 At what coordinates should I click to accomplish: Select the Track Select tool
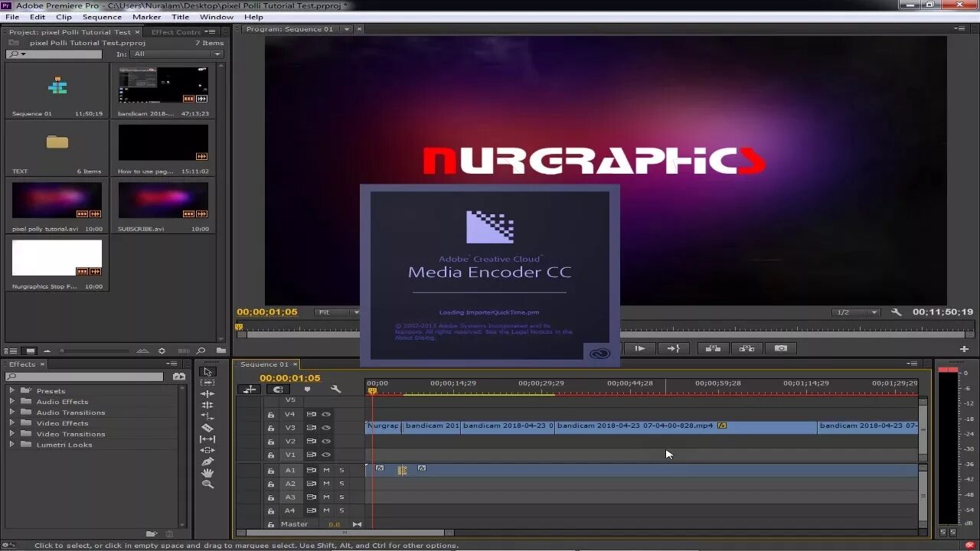point(207,382)
